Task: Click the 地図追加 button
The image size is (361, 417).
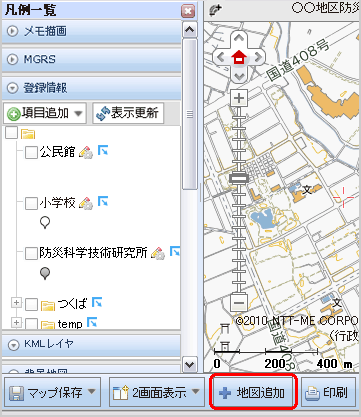Action: (x=253, y=392)
